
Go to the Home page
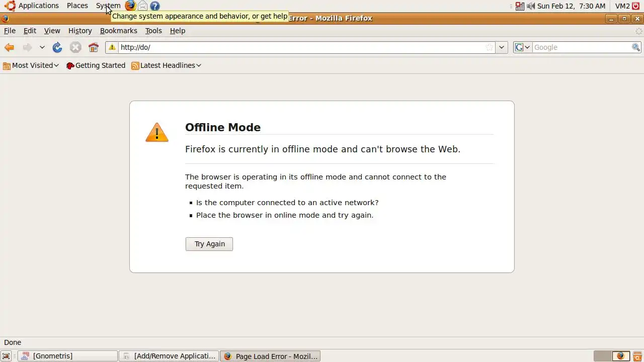pos(94,47)
